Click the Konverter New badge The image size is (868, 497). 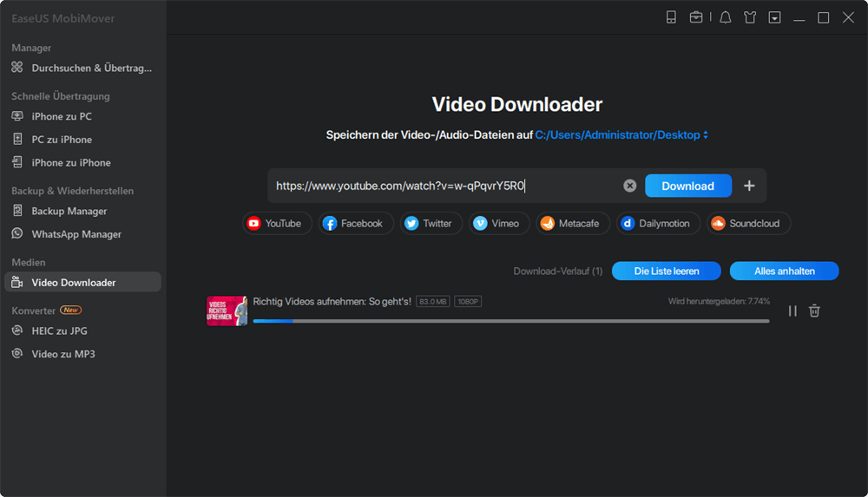pos(71,310)
